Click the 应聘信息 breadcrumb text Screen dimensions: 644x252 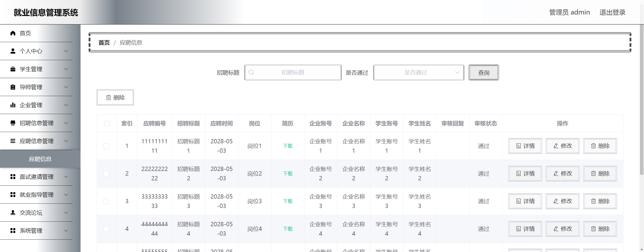pos(131,42)
